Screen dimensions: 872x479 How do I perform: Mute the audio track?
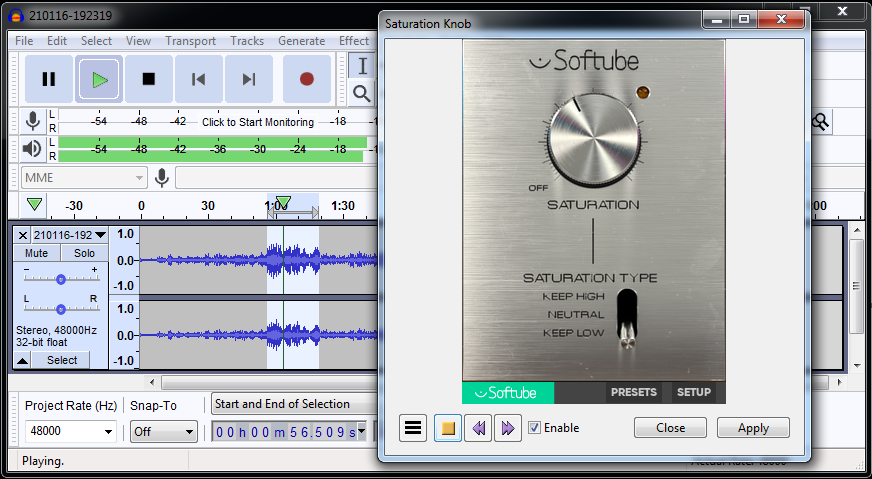[x=36, y=253]
